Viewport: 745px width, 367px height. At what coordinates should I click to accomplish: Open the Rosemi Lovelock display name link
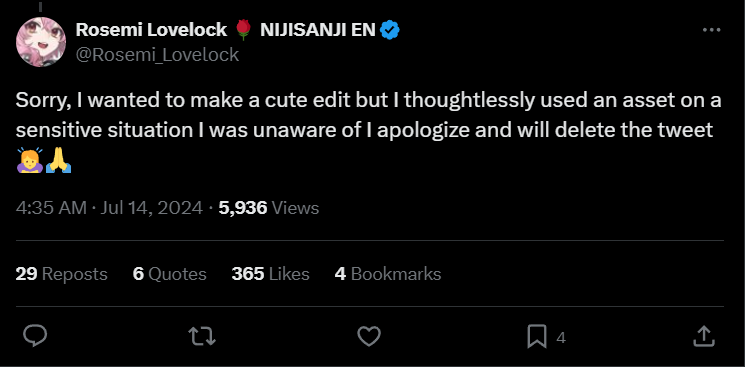coord(151,30)
